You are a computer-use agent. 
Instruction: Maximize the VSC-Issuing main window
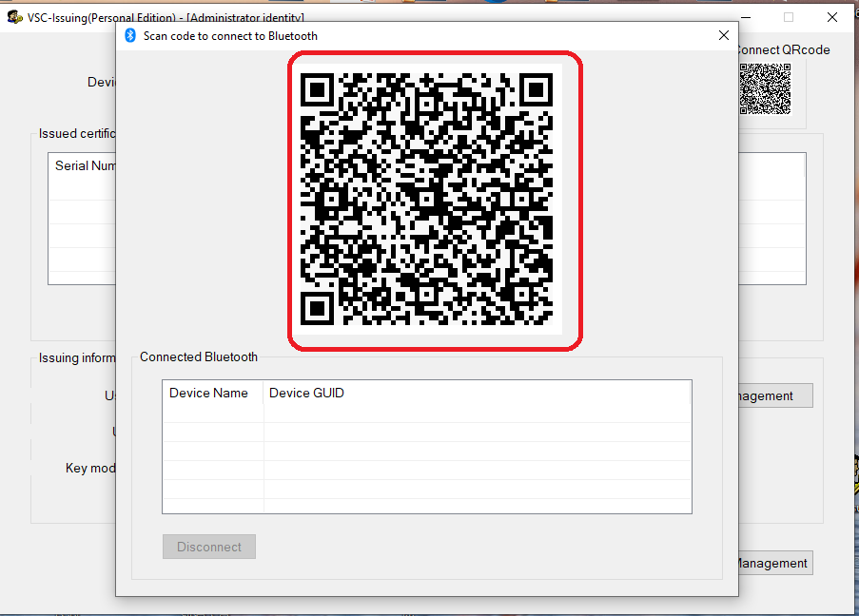pyautogui.click(x=789, y=17)
